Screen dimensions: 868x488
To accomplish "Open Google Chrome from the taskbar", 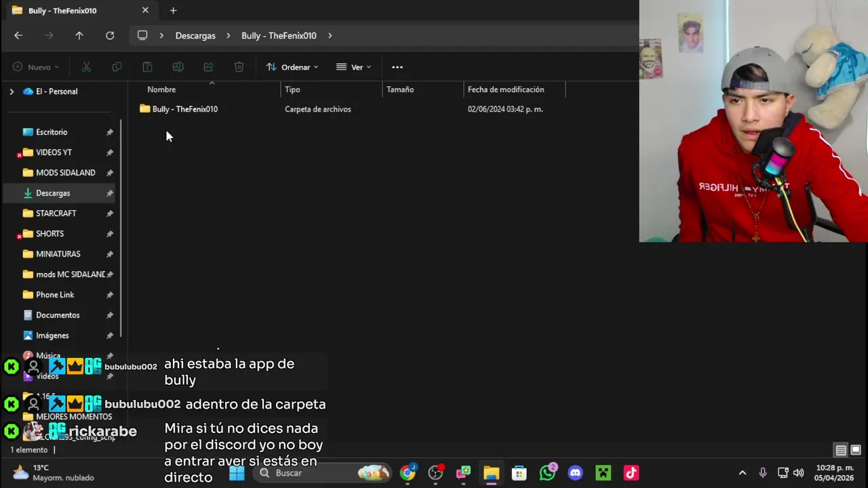I will click(x=408, y=473).
